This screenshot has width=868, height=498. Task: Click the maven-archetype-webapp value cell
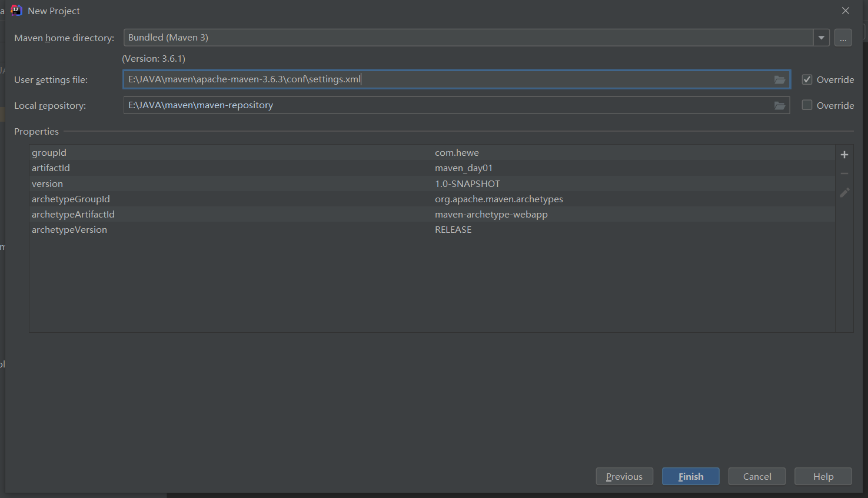click(x=491, y=214)
